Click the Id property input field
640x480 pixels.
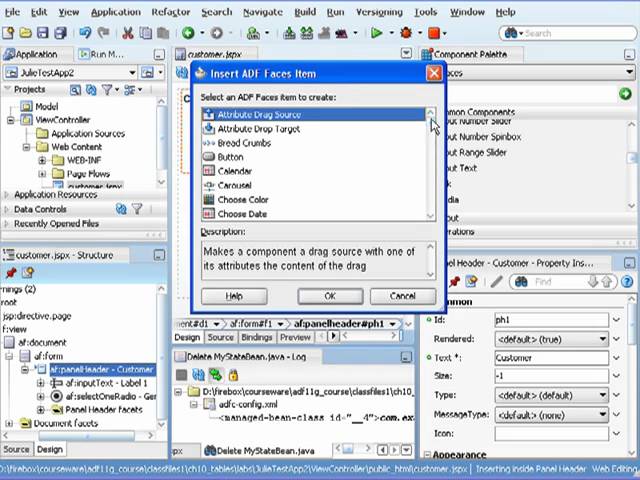coord(551,320)
